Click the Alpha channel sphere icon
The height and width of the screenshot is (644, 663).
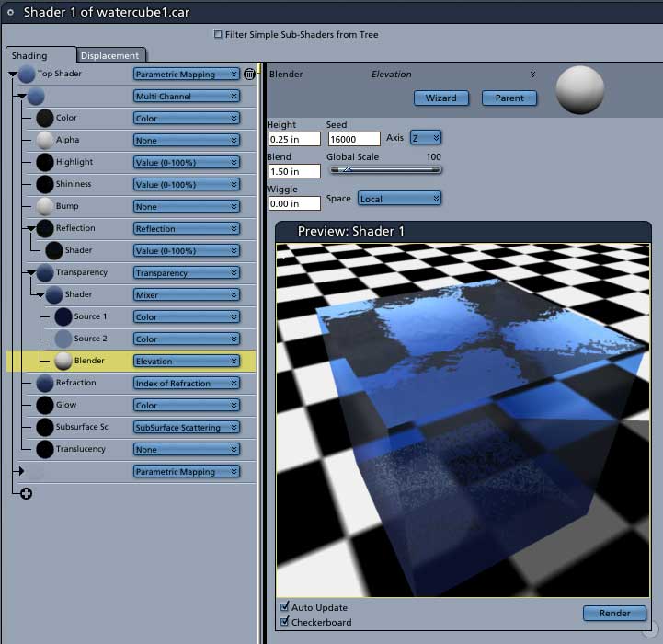click(x=45, y=140)
